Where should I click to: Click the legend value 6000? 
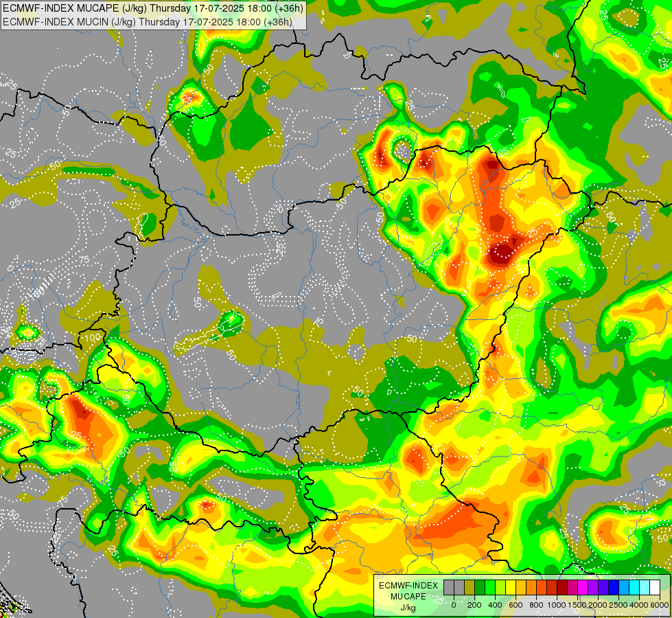tap(659, 605)
